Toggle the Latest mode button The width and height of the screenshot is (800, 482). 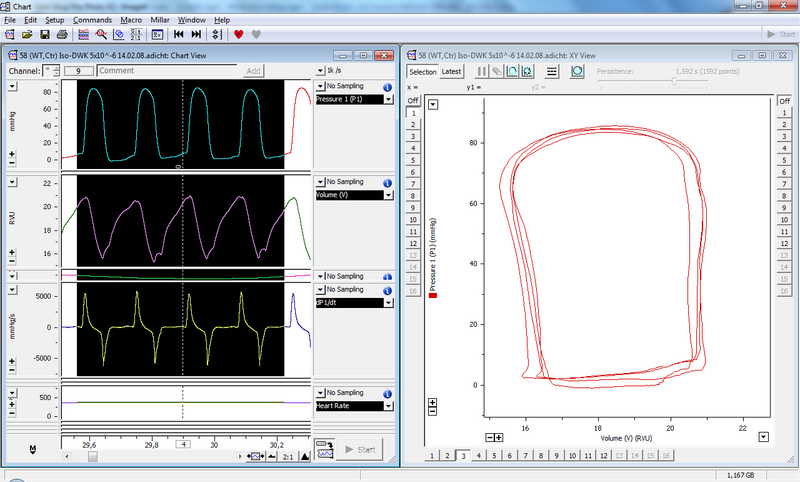452,71
